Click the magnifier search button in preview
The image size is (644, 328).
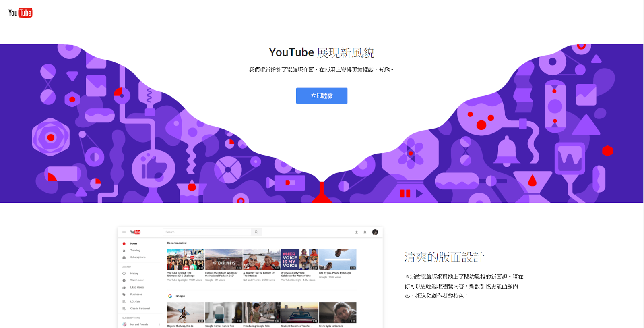(x=256, y=232)
